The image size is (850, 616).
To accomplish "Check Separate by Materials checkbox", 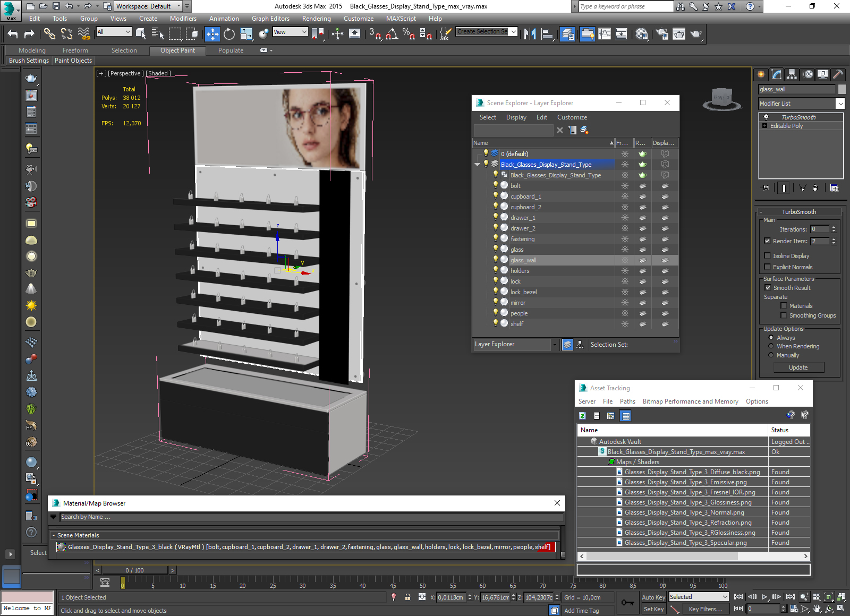I will click(x=784, y=306).
